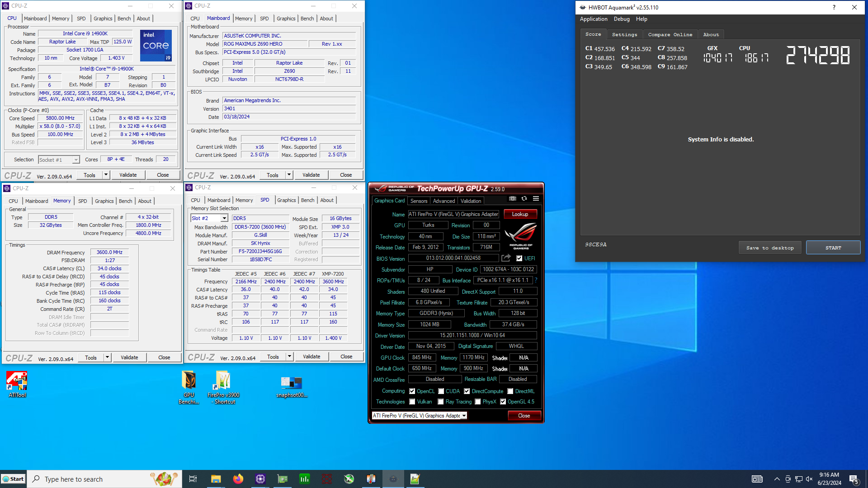
Task: Open the network tray icon
Action: (x=798, y=479)
